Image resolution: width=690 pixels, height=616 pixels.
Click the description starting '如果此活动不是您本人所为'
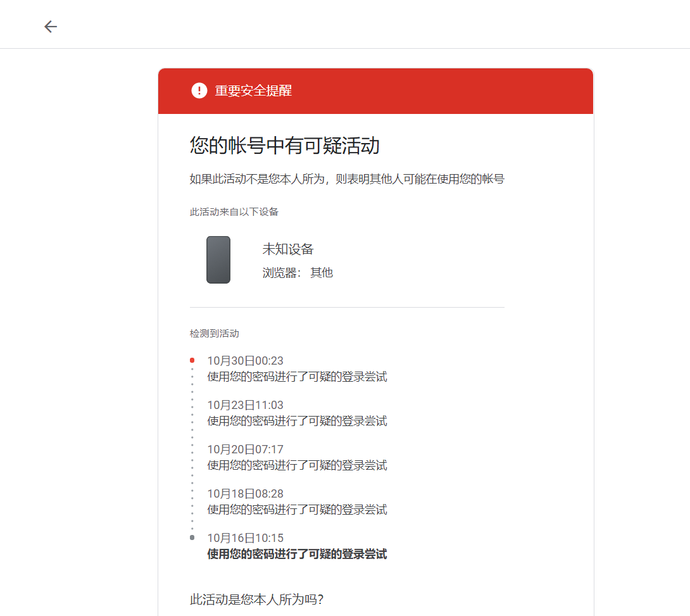coord(347,179)
